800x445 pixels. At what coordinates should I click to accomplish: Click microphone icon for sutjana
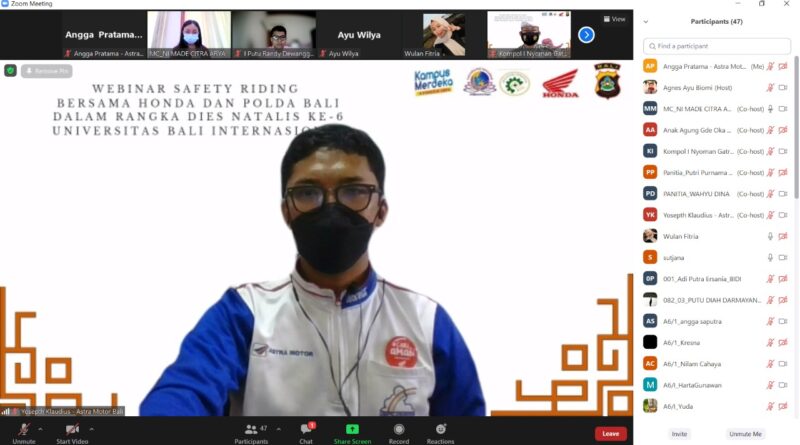pyautogui.click(x=770, y=258)
